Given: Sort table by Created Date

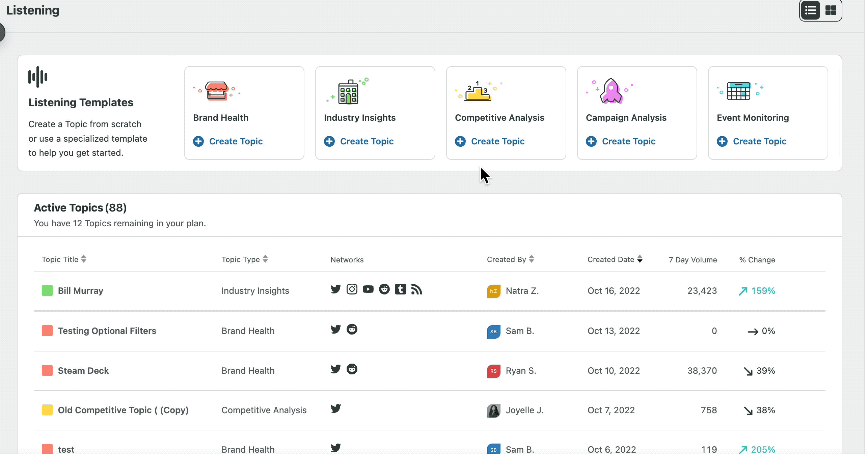Looking at the screenshot, I should coord(615,259).
